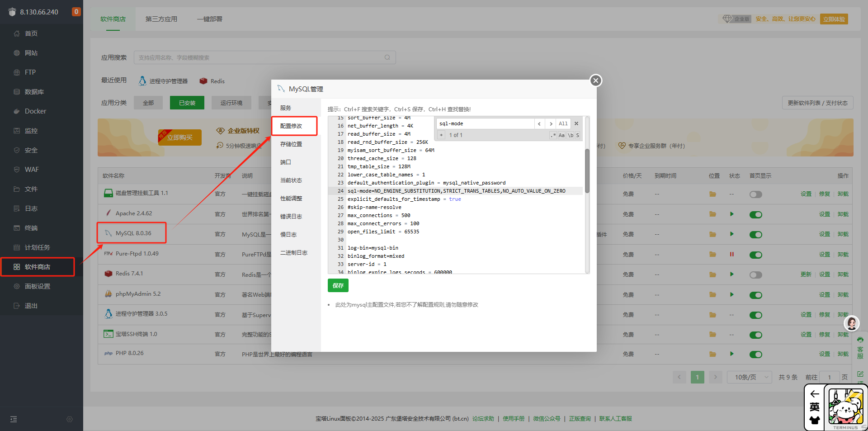
Task: Jump to previous search match arrow
Action: 539,123
